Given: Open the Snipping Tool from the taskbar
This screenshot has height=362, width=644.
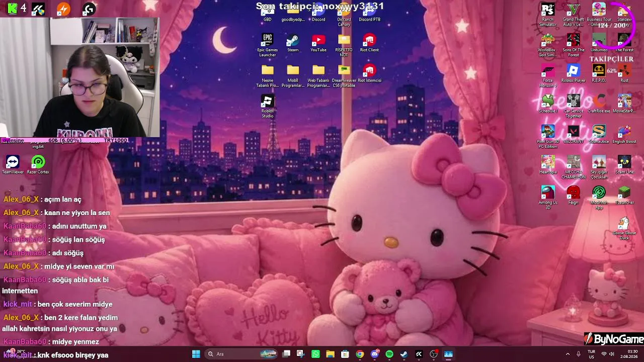Looking at the screenshot, I should (301, 354).
